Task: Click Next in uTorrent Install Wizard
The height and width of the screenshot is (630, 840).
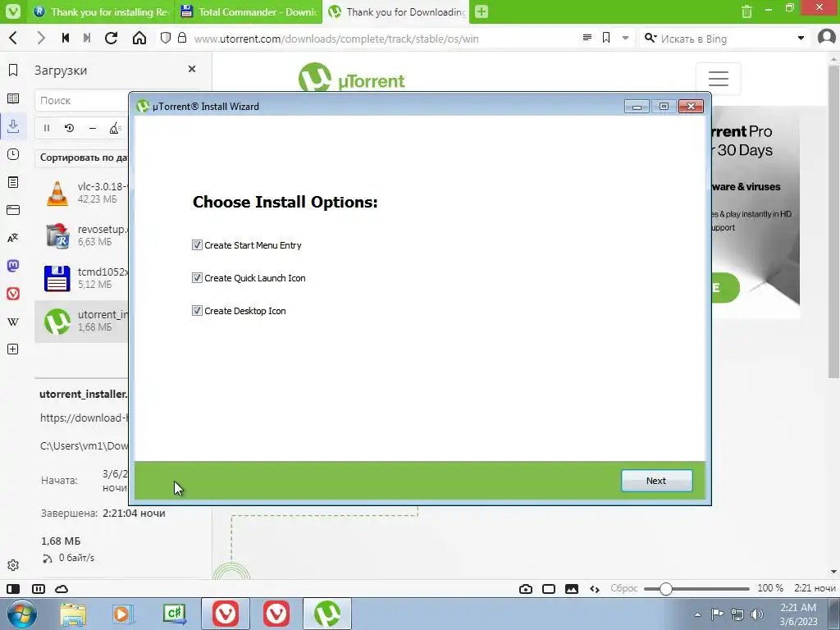Action: [656, 481]
